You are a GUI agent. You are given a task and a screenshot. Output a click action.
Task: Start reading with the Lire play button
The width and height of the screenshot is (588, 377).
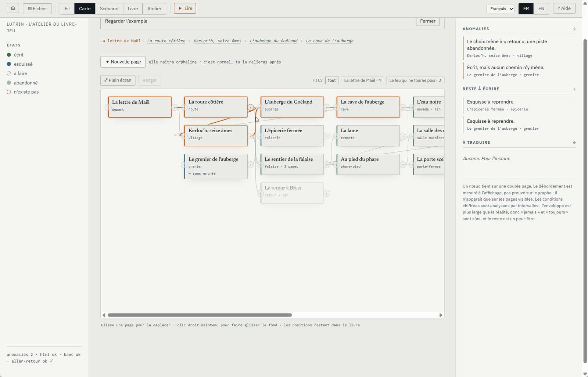coord(185,8)
